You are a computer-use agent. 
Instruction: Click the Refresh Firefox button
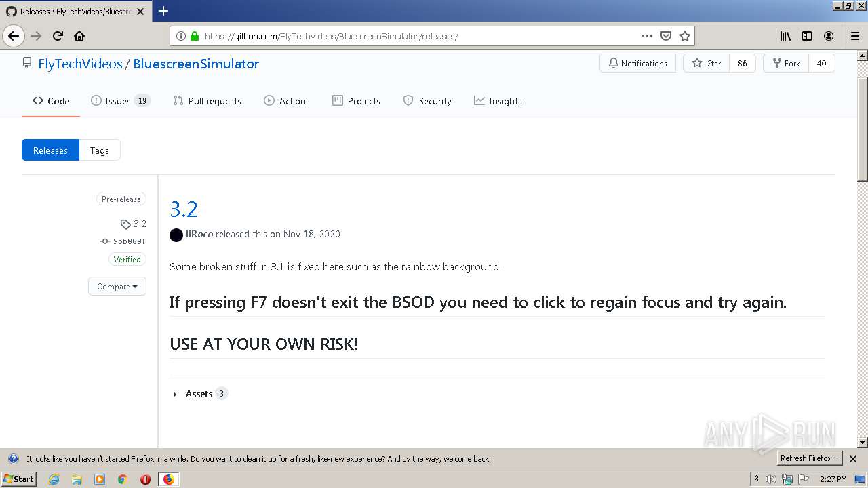pyautogui.click(x=810, y=459)
